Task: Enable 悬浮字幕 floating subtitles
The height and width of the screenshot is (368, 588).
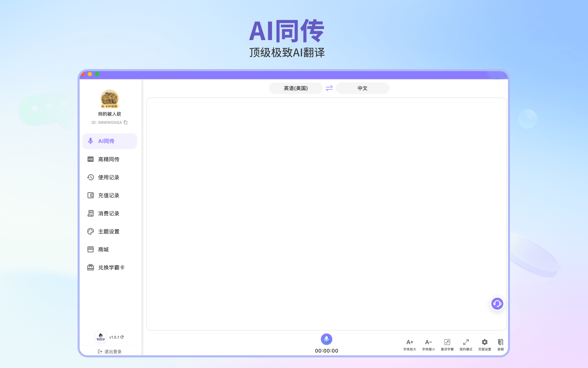Action: click(x=447, y=345)
